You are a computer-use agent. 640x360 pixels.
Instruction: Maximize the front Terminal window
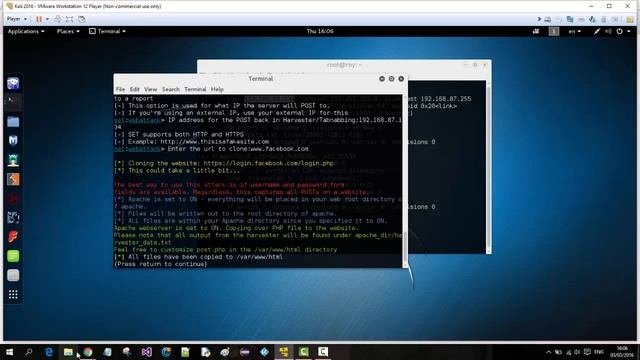[x=391, y=79]
